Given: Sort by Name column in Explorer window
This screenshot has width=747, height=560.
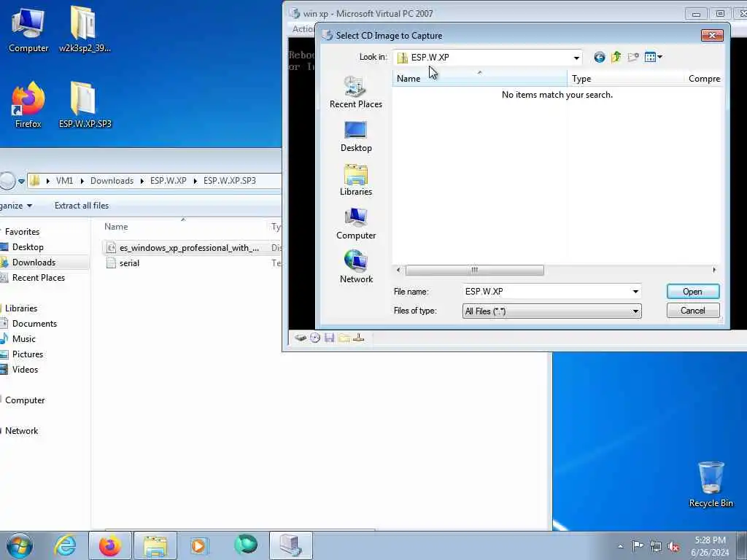Looking at the screenshot, I should pyautogui.click(x=183, y=227).
